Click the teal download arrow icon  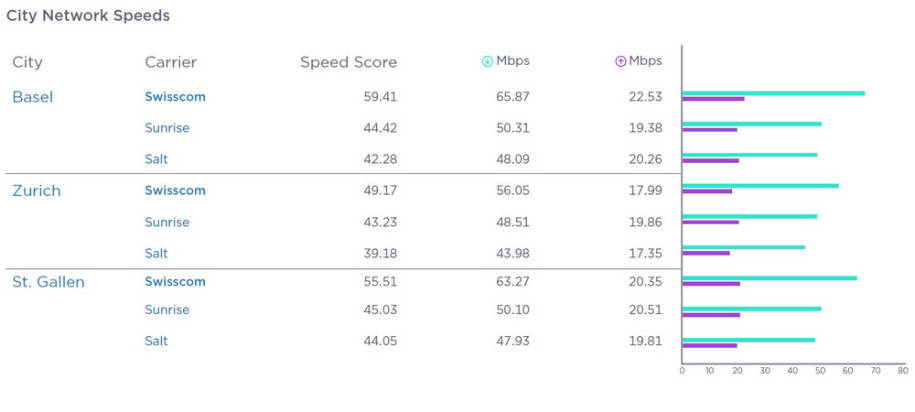click(487, 61)
